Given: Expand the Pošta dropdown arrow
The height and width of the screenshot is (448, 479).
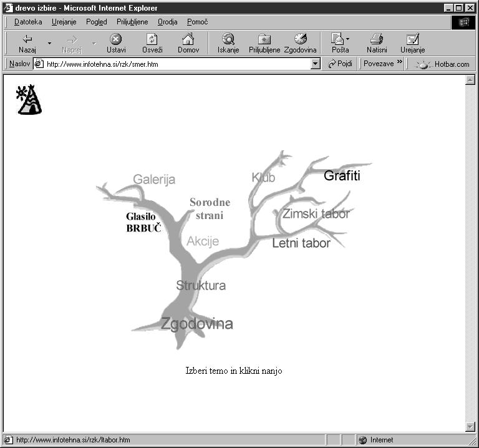Looking at the screenshot, I should (347, 39).
